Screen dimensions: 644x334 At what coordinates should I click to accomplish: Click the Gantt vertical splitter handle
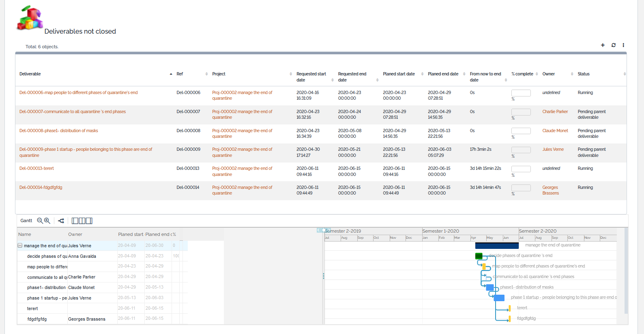coord(323,276)
